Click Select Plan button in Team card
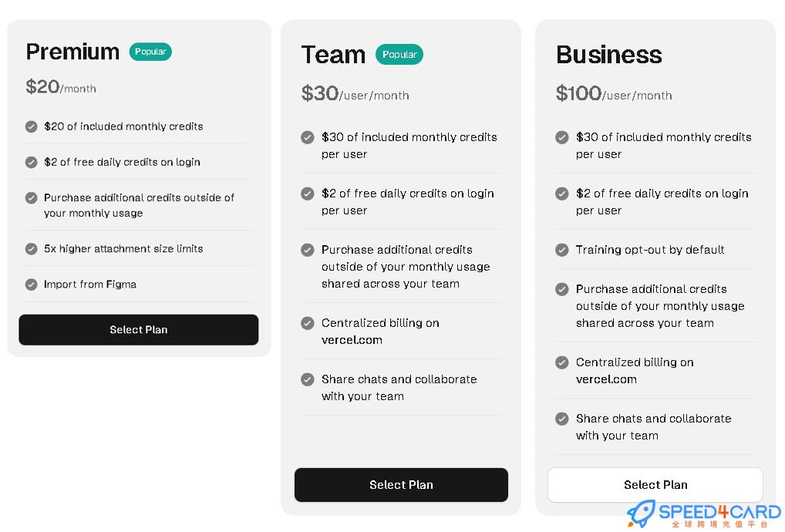 (x=401, y=485)
